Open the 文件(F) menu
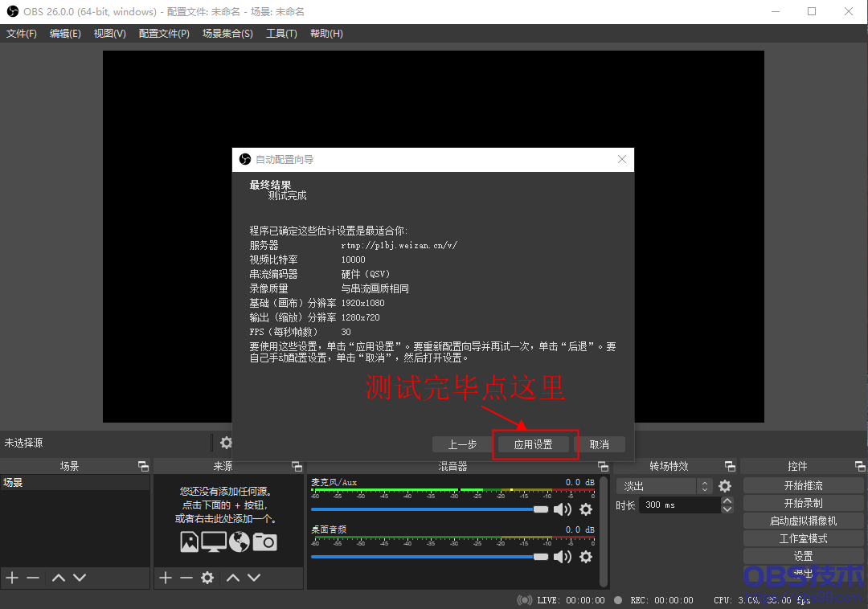This screenshot has width=868, height=609. coord(22,33)
